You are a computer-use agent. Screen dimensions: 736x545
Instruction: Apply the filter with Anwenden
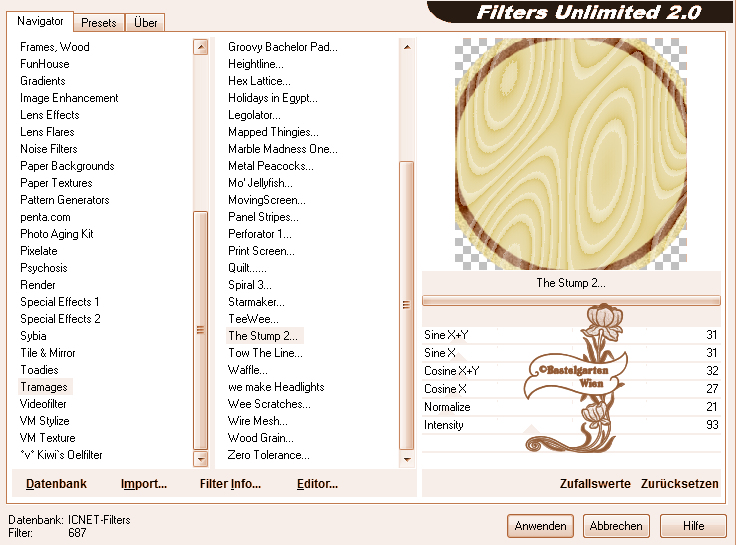tap(540, 526)
